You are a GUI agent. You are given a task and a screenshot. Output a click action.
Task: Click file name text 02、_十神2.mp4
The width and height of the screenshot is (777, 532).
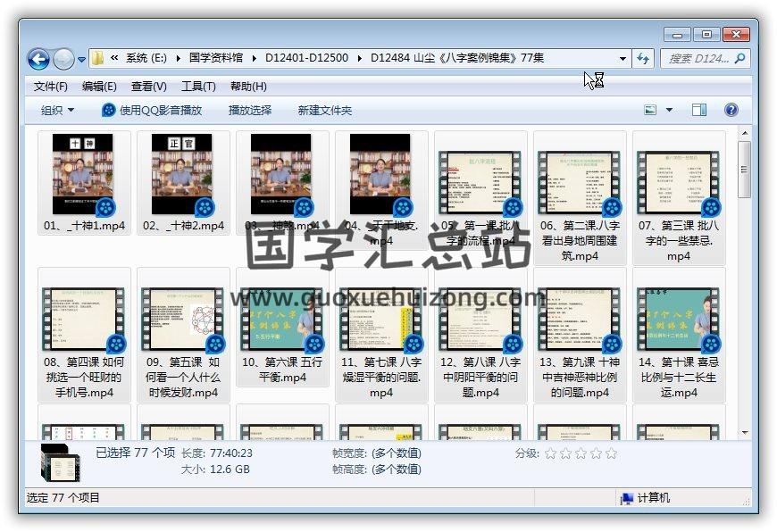(x=183, y=226)
